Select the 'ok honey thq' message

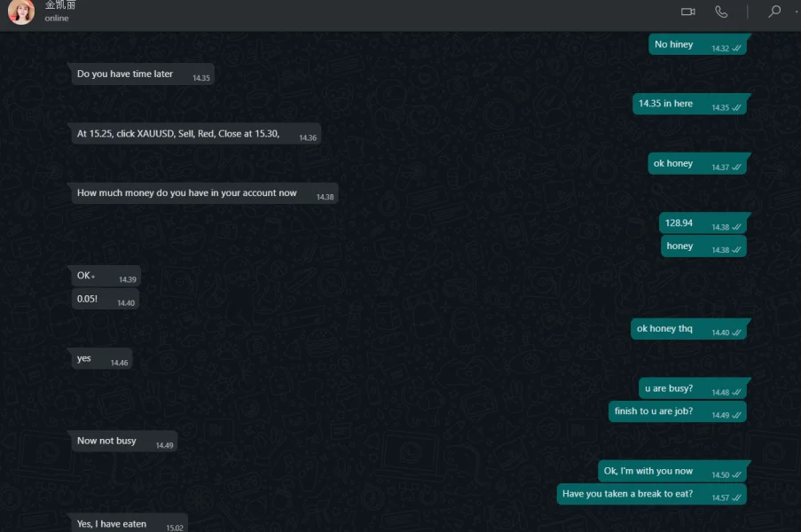pyautogui.click(x=688, y=329)
